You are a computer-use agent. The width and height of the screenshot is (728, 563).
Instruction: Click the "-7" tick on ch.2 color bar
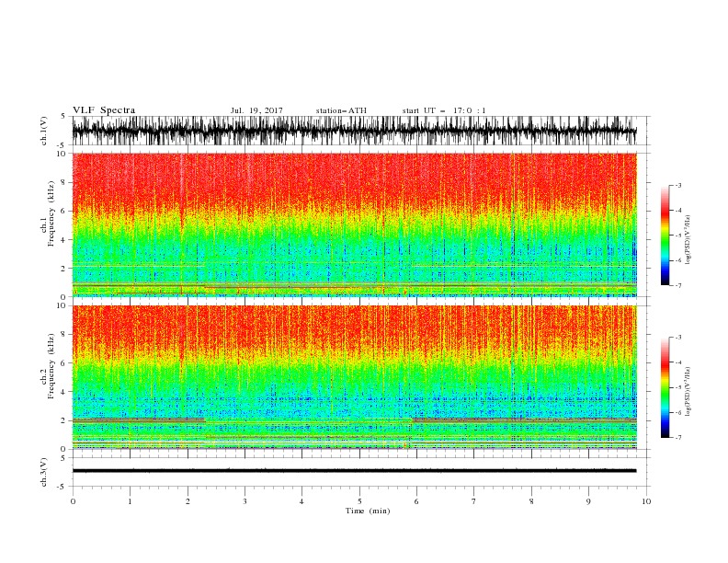click(x=678, y=438)
